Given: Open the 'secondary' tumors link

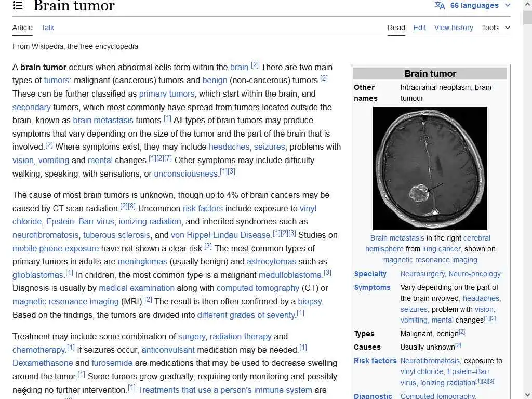Looking at the screenshot, I should coord(32,107).
